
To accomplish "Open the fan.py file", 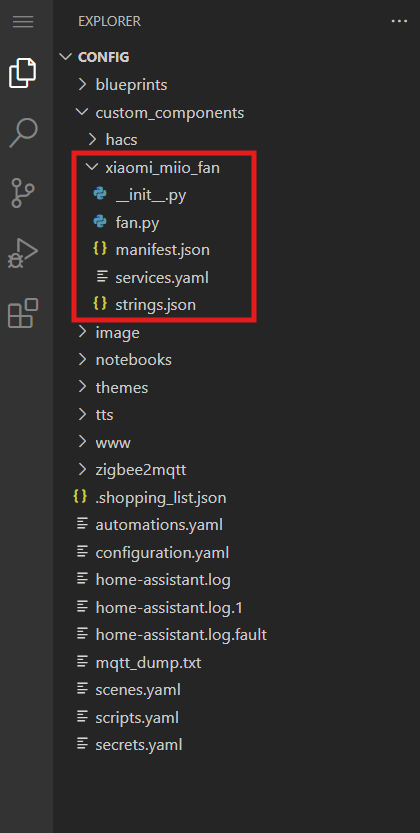I will tap(138, 223).
